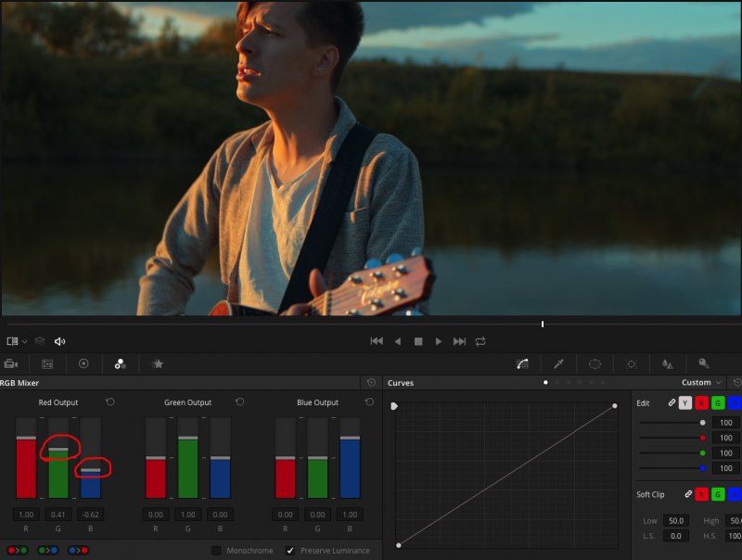This screenshot has height=560, width=742.
Task: Open the Power Window palette
Action: coord(595,364)
